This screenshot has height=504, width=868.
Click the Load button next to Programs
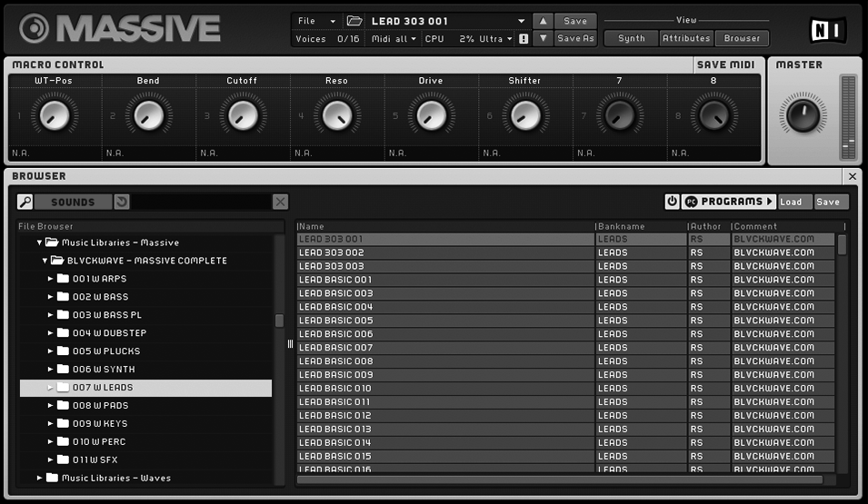(x=791, y=202)
